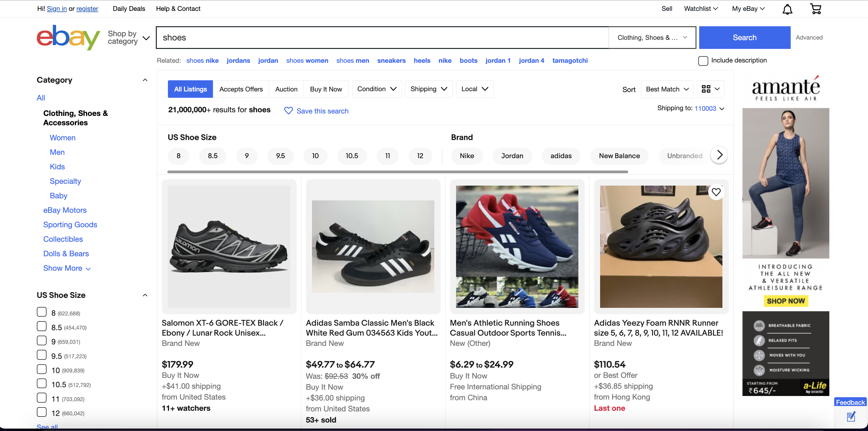
Task: Click the heart to save this search
Action: coord(288,111)
